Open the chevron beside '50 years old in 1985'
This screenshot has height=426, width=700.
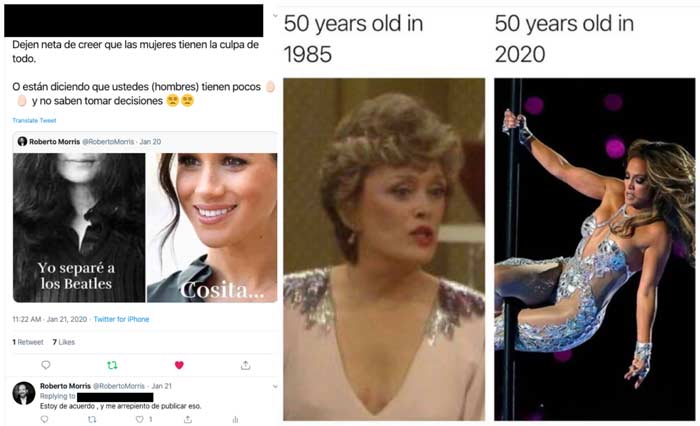pos(275,16)
